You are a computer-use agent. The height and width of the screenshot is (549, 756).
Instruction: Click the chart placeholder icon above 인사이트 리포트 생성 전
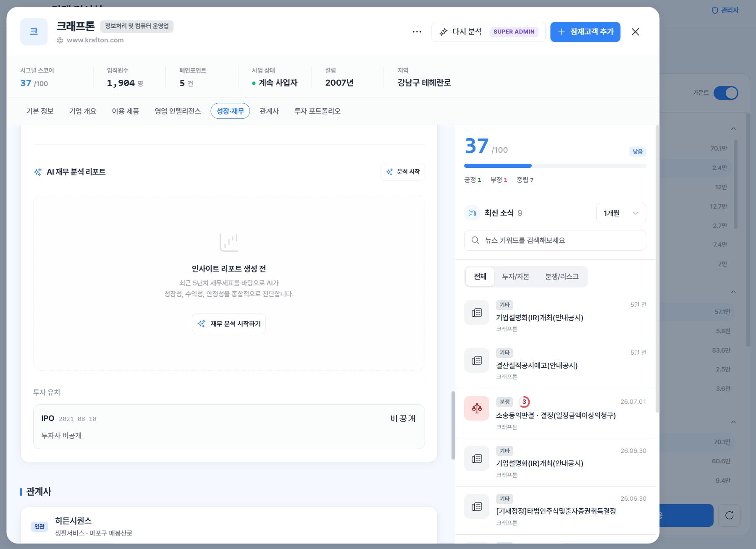pos(229,242)
